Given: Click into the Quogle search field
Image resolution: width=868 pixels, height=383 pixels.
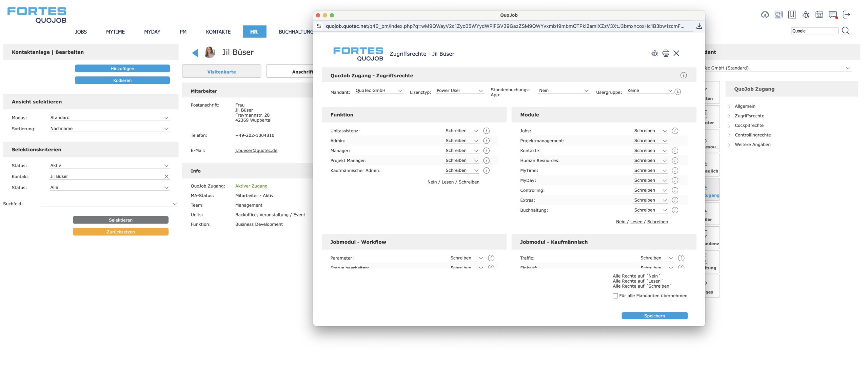Looking at the screenshot, I should [814, 31].
